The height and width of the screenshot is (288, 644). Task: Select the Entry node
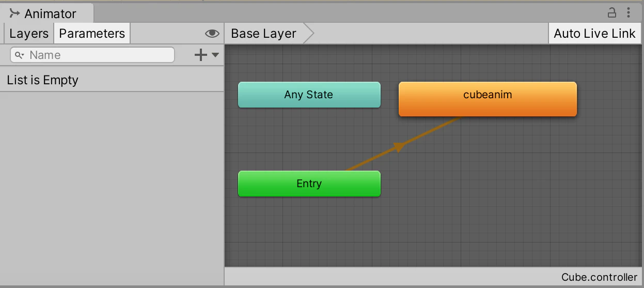pyautogui.click(x=309, y=184)
